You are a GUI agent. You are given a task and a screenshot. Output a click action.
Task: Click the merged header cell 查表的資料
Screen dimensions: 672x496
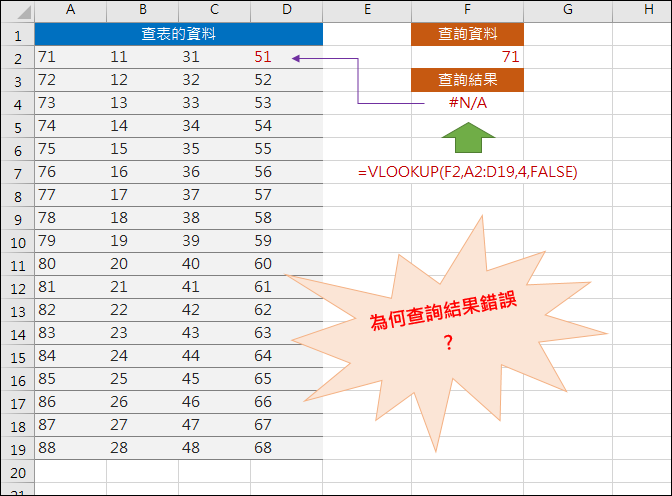tap(179, 34)
